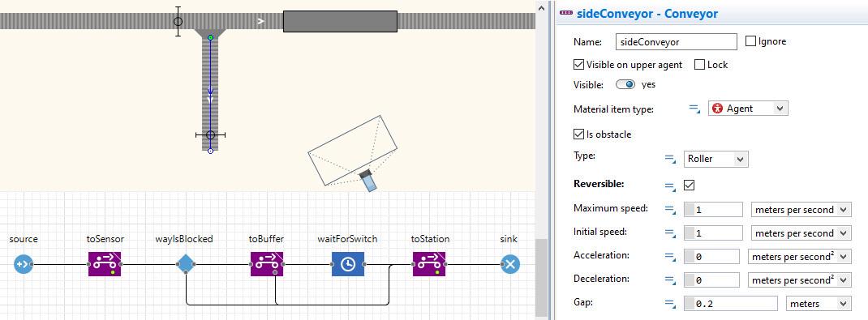Click the source block label
This screenshot has width=868, height=320.
click(x=24, y=239)
